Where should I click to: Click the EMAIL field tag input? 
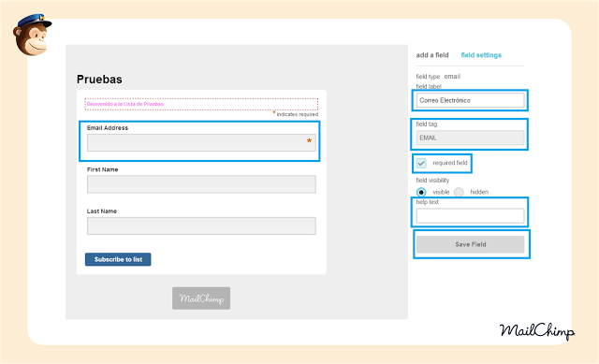click(x=470, y=138)
